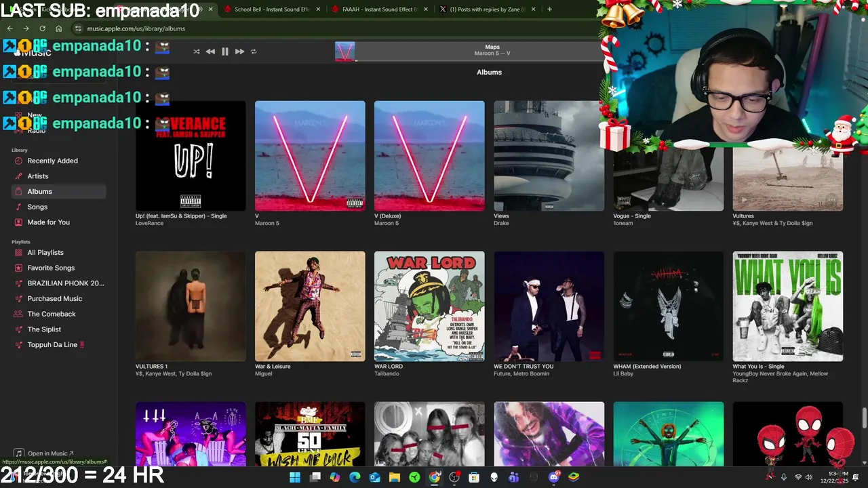The height and width of the screenshot is (488, 868).
Task: Click the LoveRance artist link
Action: pyautogui.click(x=149, y=223)
